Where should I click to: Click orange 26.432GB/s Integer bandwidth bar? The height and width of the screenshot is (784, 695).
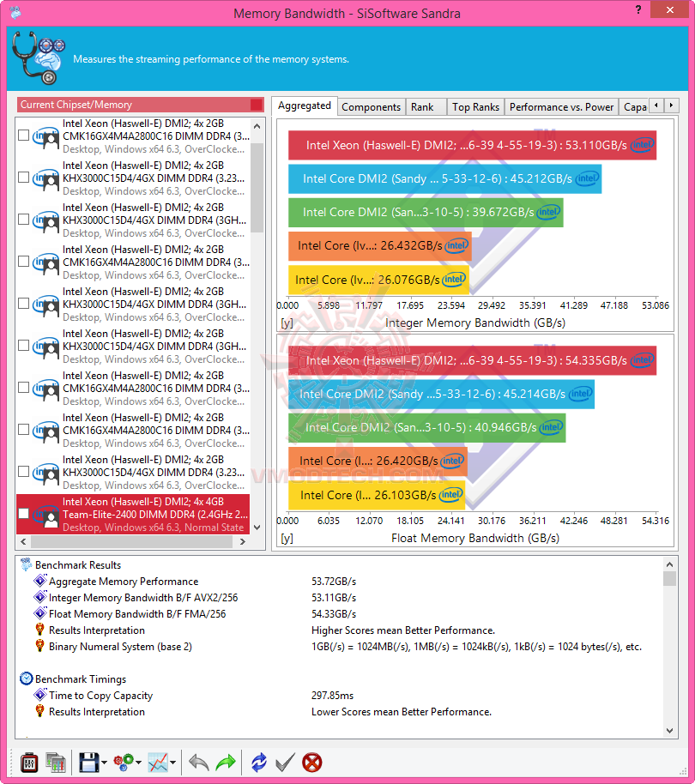(x=379, y=245)
